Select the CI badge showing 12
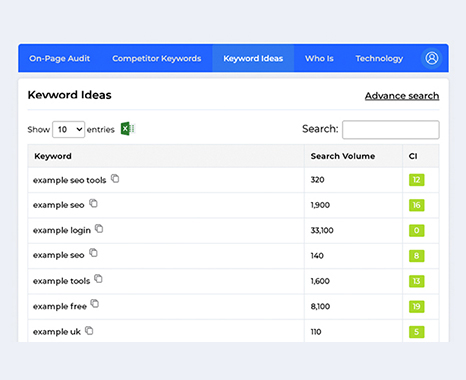This screenshot has width=466, height=380. [417, 180]
